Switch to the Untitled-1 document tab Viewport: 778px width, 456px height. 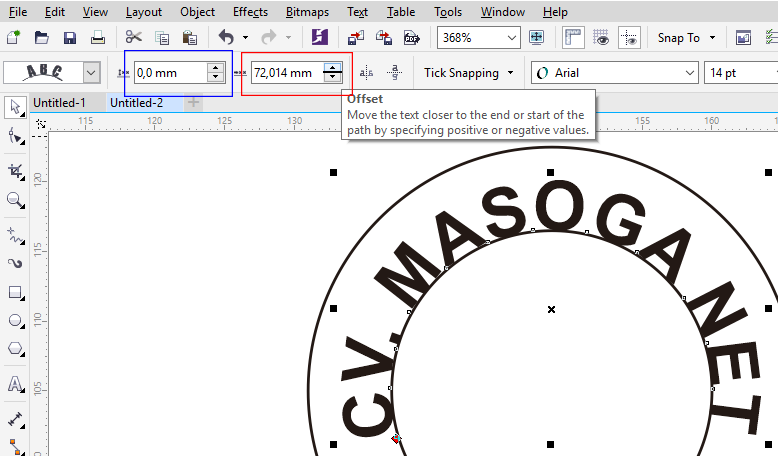click(x=59, y=103)
